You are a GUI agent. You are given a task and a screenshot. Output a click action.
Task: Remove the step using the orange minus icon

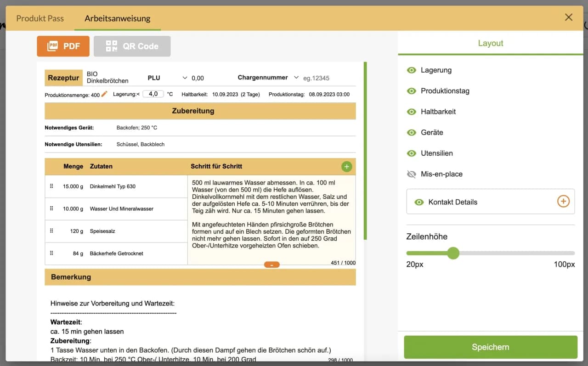271,265
